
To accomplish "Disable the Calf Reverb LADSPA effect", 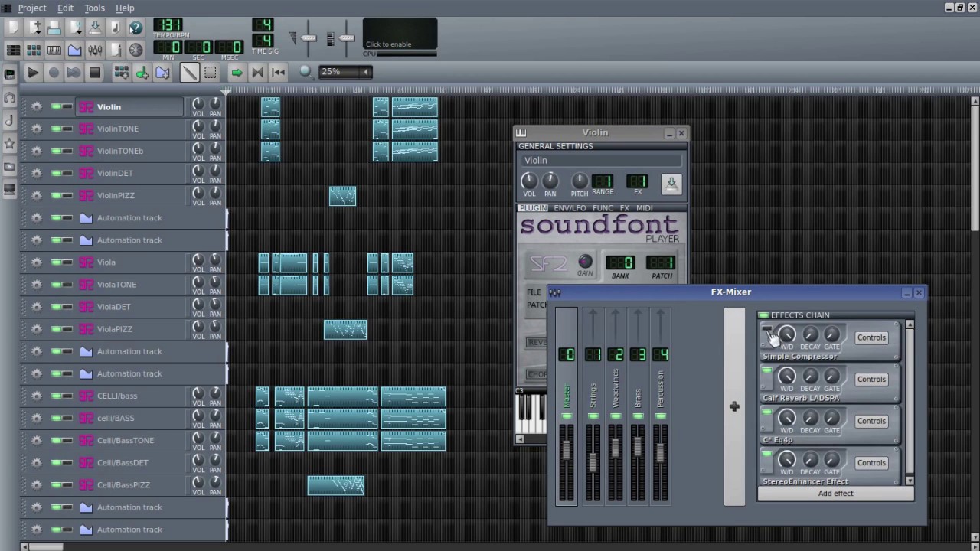I will (x=766, y=370).
